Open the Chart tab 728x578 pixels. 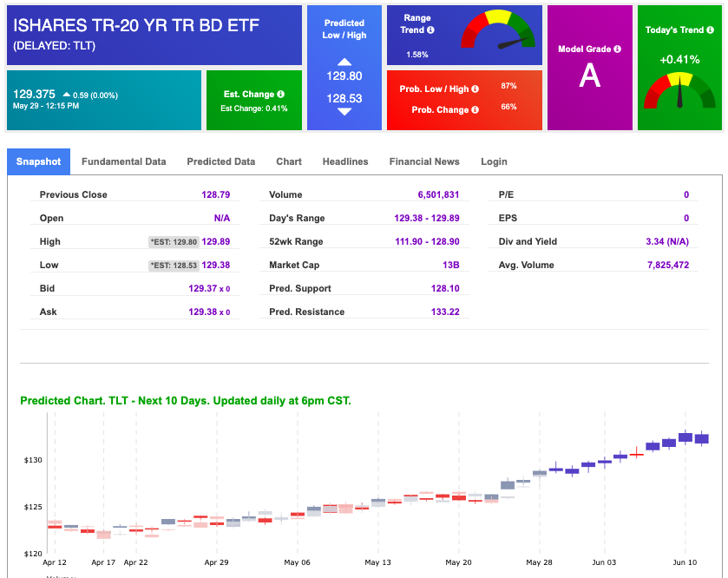coord(289,161)
